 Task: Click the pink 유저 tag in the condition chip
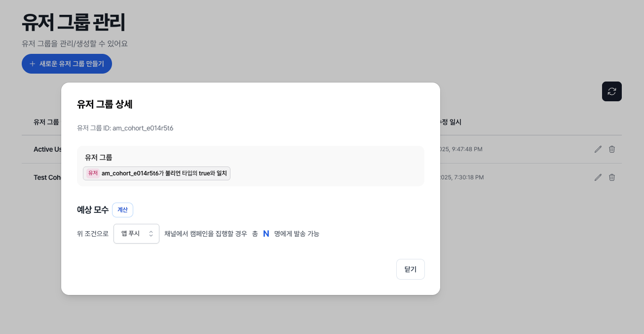pyautogui.click(x=93, y=173)
